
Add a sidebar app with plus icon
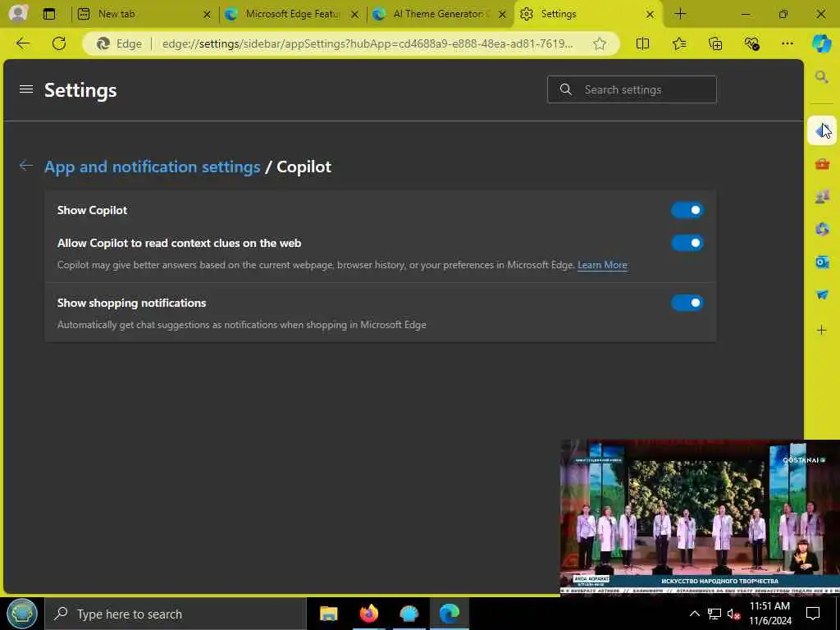coord(822,330)
